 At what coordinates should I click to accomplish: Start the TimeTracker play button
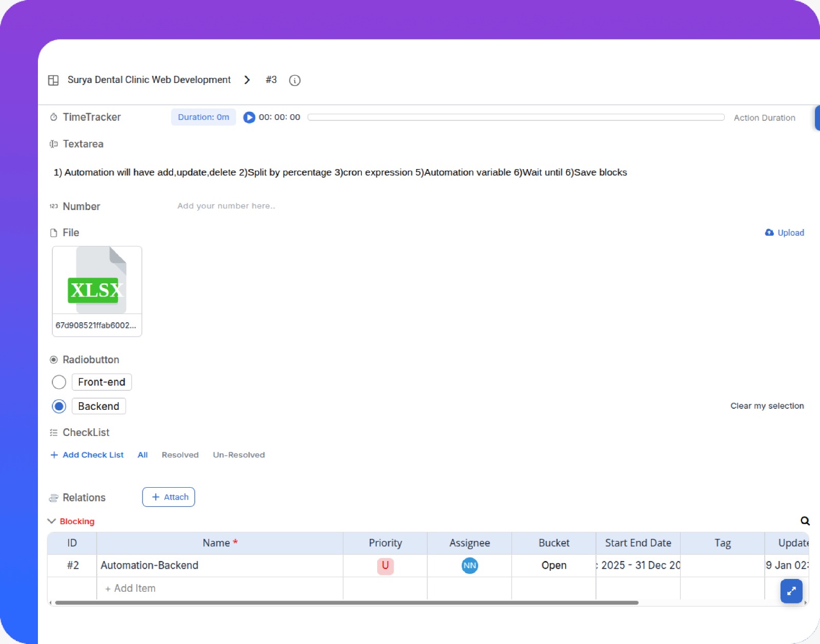point(249,117)
